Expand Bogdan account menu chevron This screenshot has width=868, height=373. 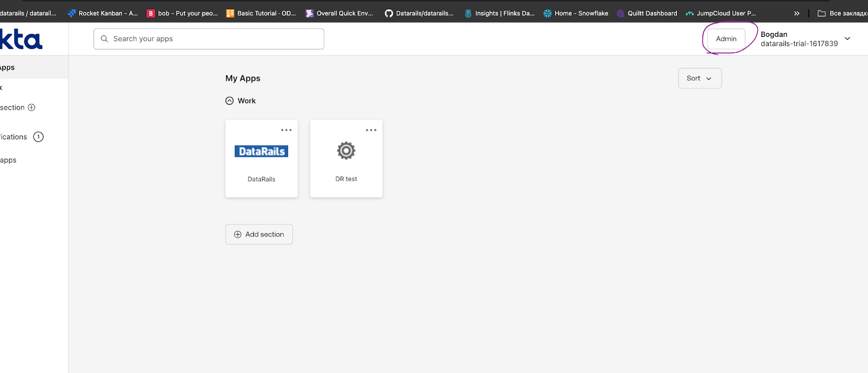pos(847,38)
